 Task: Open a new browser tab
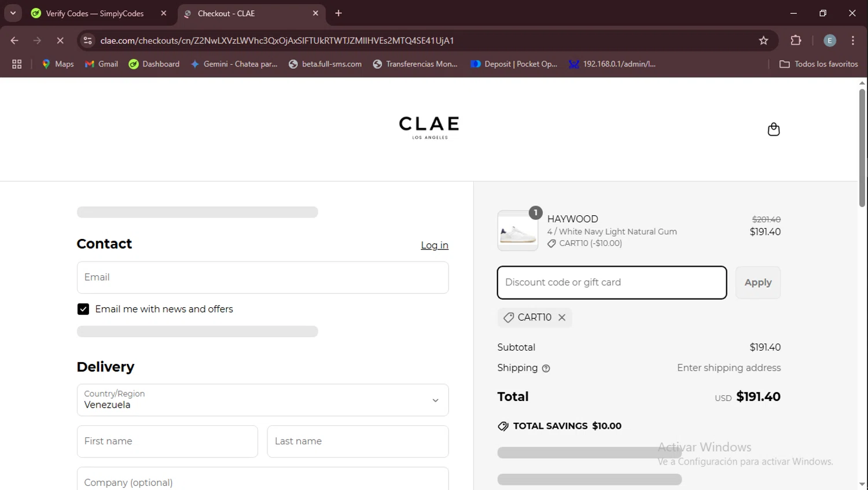coord(339,13)
